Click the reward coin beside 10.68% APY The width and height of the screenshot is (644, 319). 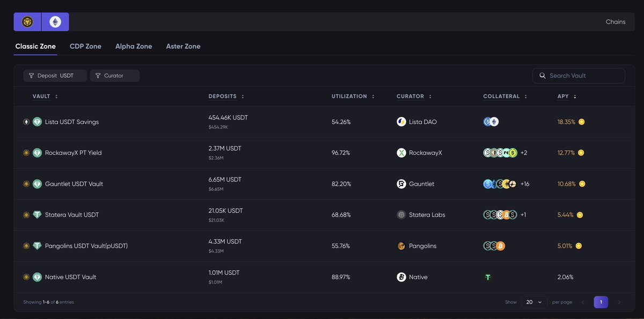coord(582,184)
